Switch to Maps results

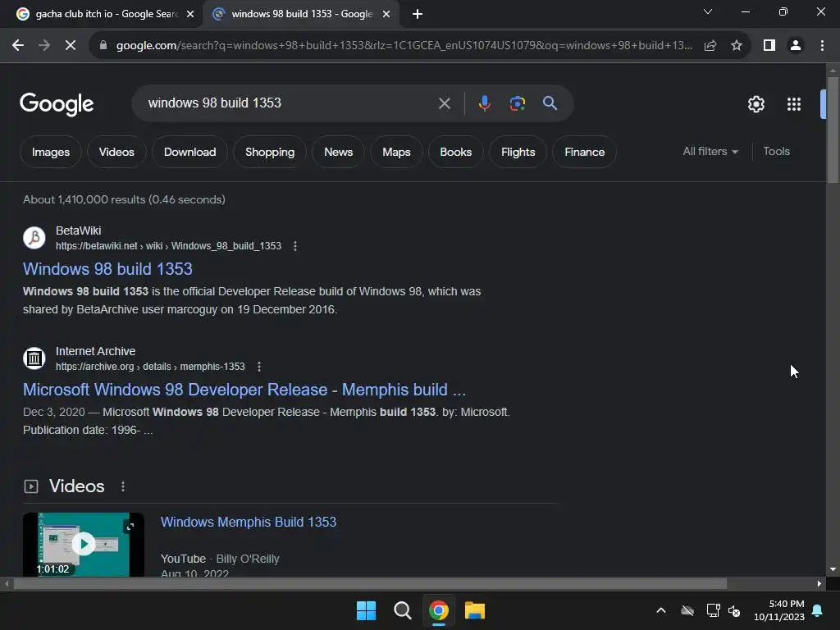coord(396,152)
